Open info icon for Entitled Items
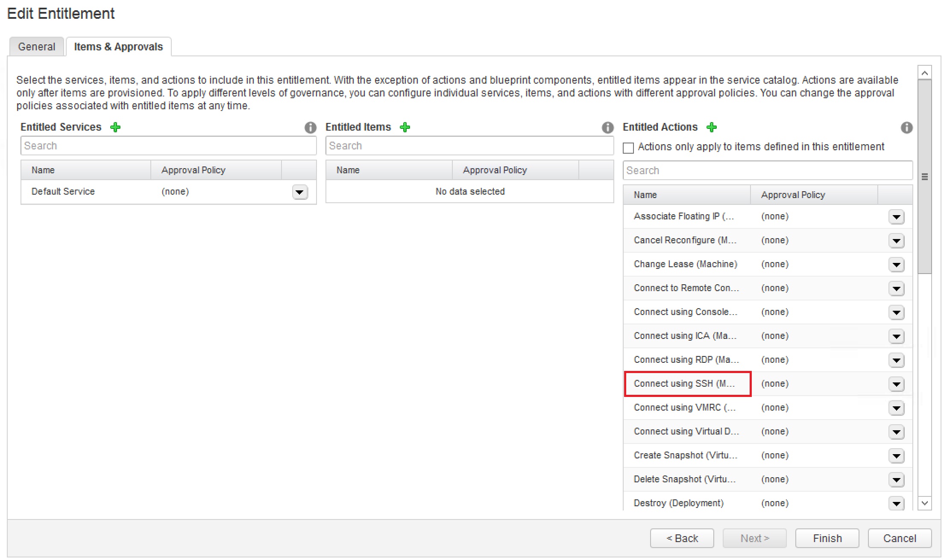The height and width of the screenshot is (560, 944). coord(607,128)
